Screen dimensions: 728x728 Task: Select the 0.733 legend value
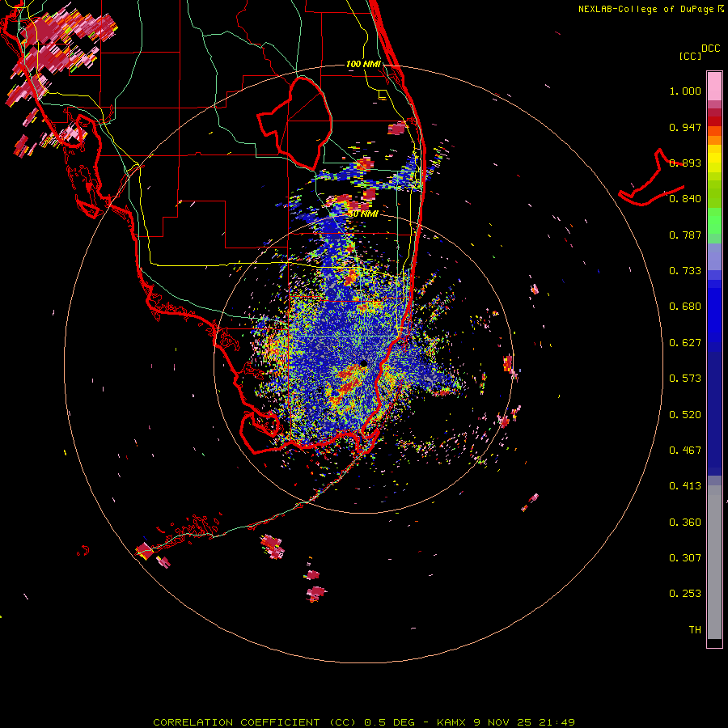tap(685, 271)
